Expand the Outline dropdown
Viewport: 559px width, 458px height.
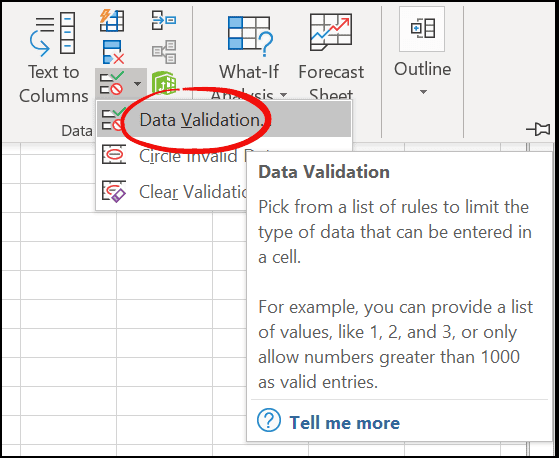[x=423, y=92]
